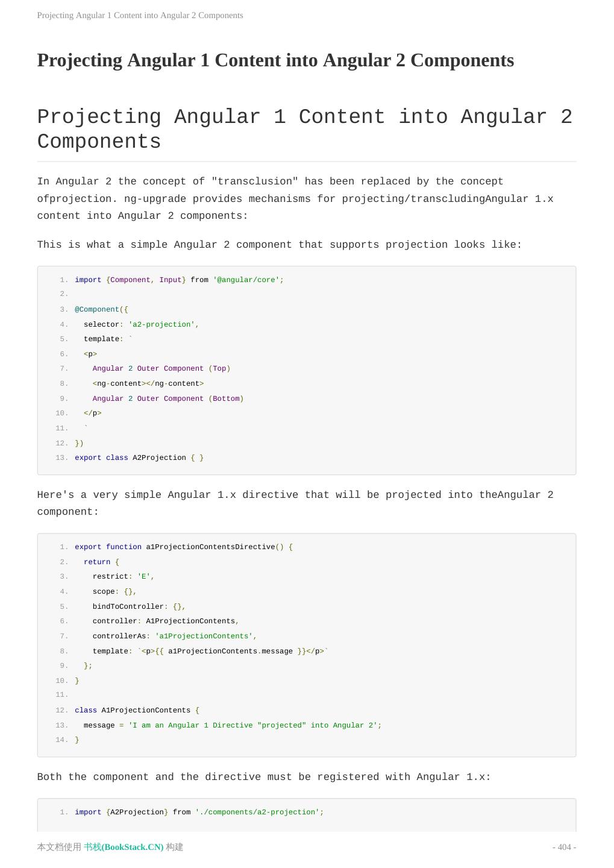614x868 pixels.
Task: Click the import Component, Input code line
Action: point(179,280)
